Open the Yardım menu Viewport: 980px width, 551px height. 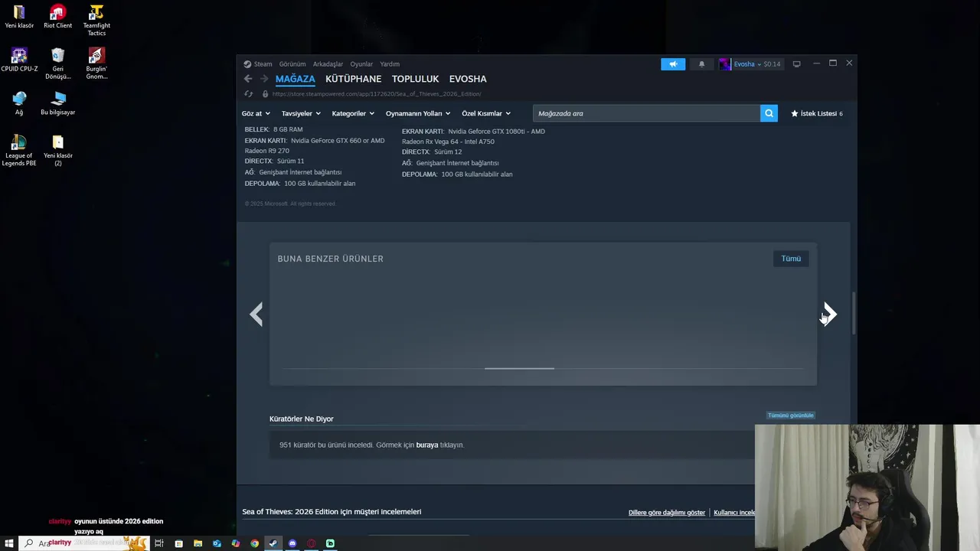point(390,64)
